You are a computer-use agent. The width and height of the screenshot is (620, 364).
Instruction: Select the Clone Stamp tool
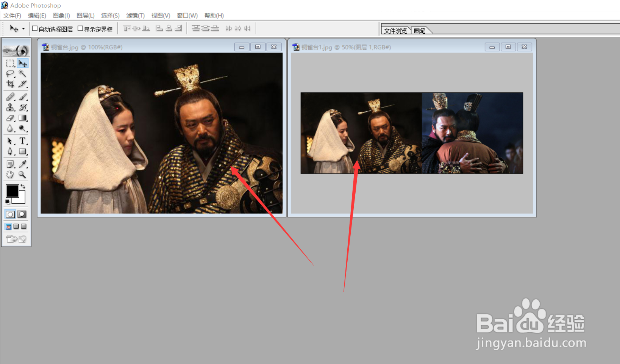(x=10, y=108)
